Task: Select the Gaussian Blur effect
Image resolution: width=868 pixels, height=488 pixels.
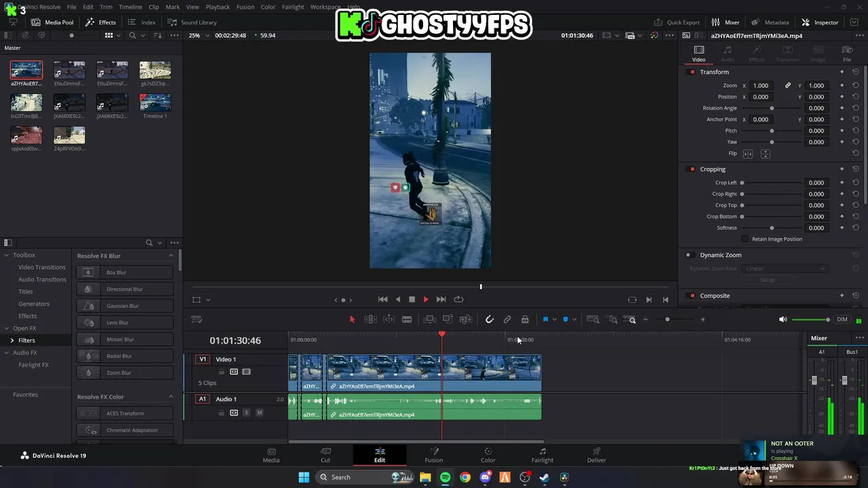Action: 125,306
